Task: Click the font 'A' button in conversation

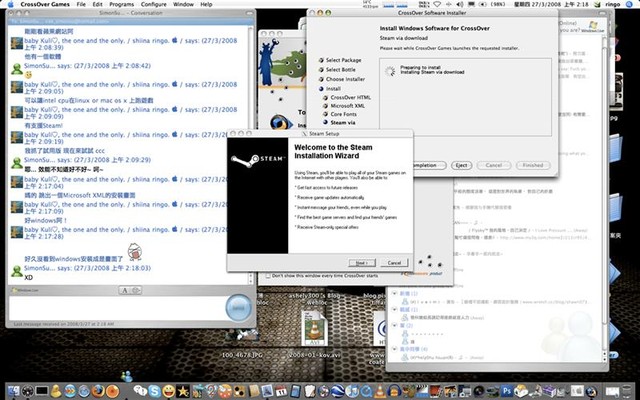Action: tap(125, 290)
